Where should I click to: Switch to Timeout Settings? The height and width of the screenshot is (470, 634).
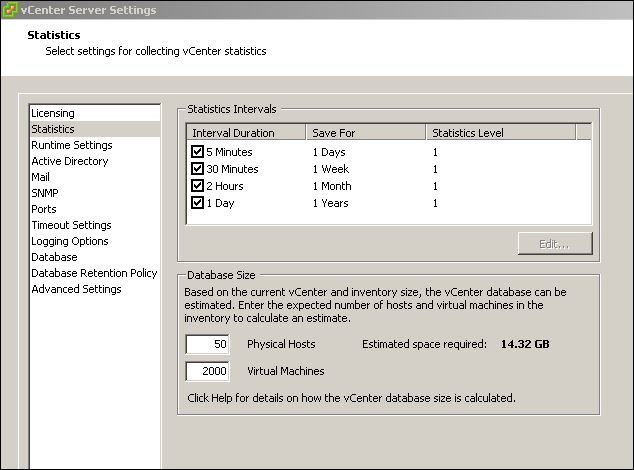71,225
